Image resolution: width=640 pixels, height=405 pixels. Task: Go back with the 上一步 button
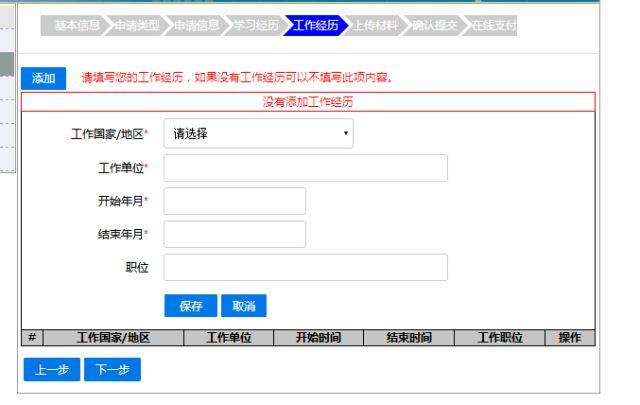coord(50,370)
